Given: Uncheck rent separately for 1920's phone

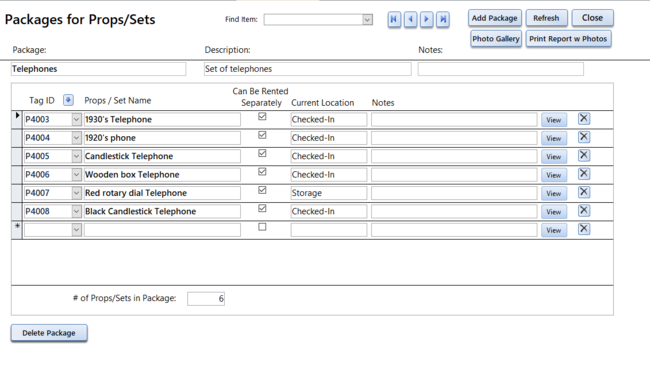Looking at the screenshot, I should coord(262,135).
